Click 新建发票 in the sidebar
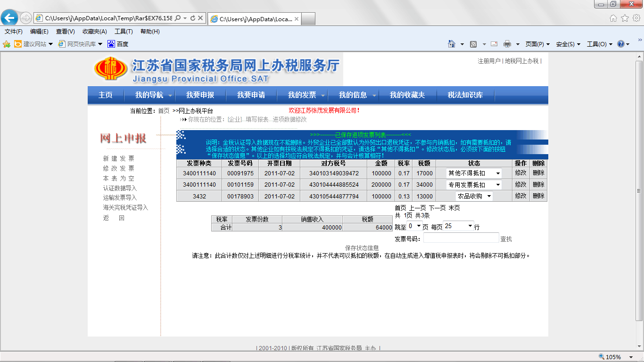This screenshot has width=644, height=362. coord(119,159)
